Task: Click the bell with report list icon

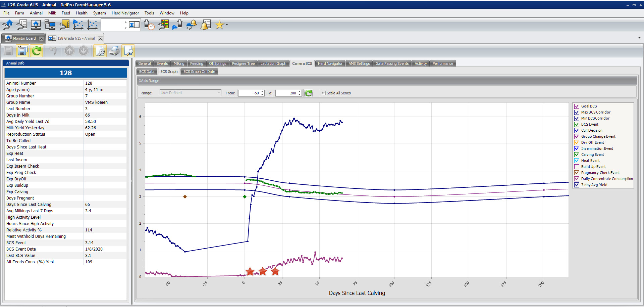Action: coord(206,25)
